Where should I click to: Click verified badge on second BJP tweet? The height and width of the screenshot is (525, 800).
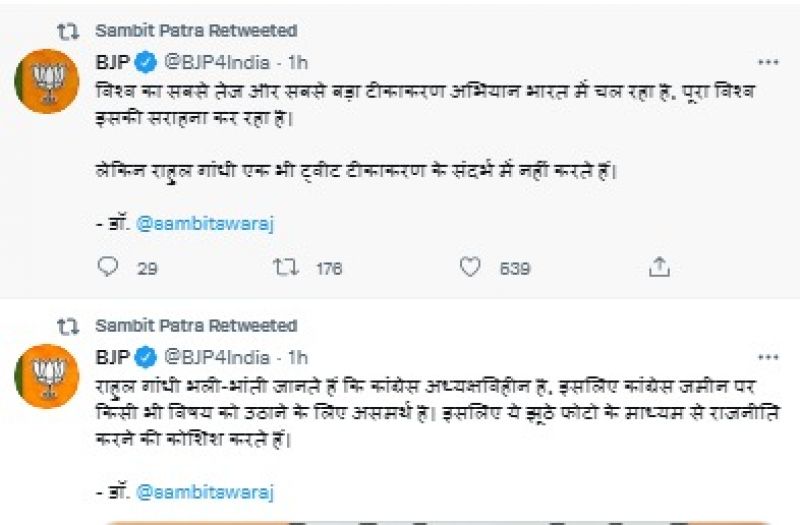click(144, 357)
